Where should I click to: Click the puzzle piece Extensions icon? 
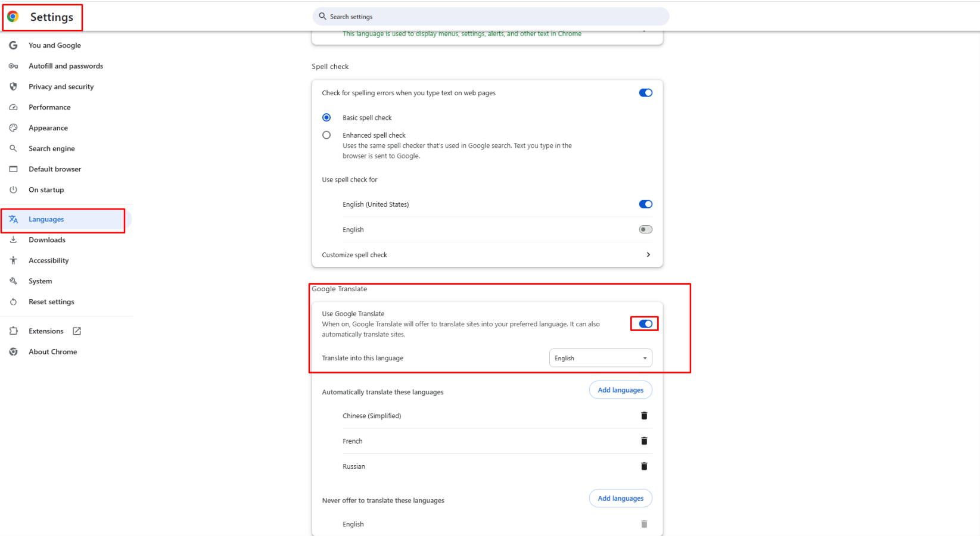[x=13, y=331]
